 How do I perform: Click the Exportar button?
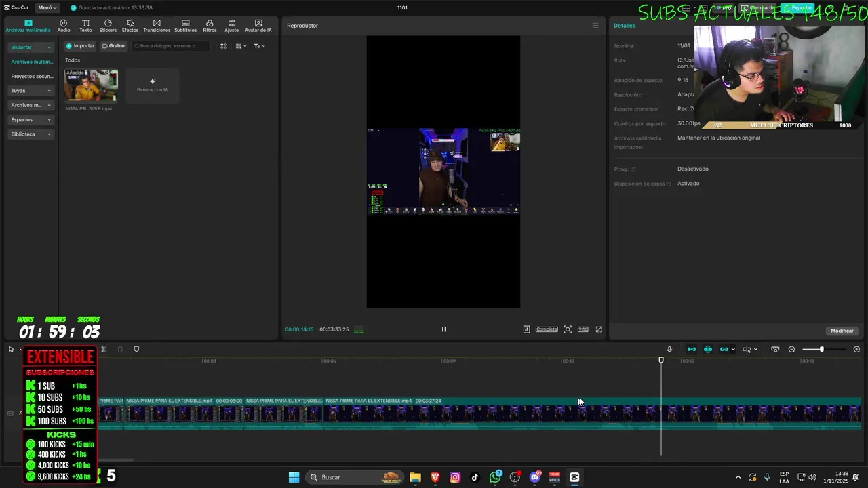coord(797,8)
